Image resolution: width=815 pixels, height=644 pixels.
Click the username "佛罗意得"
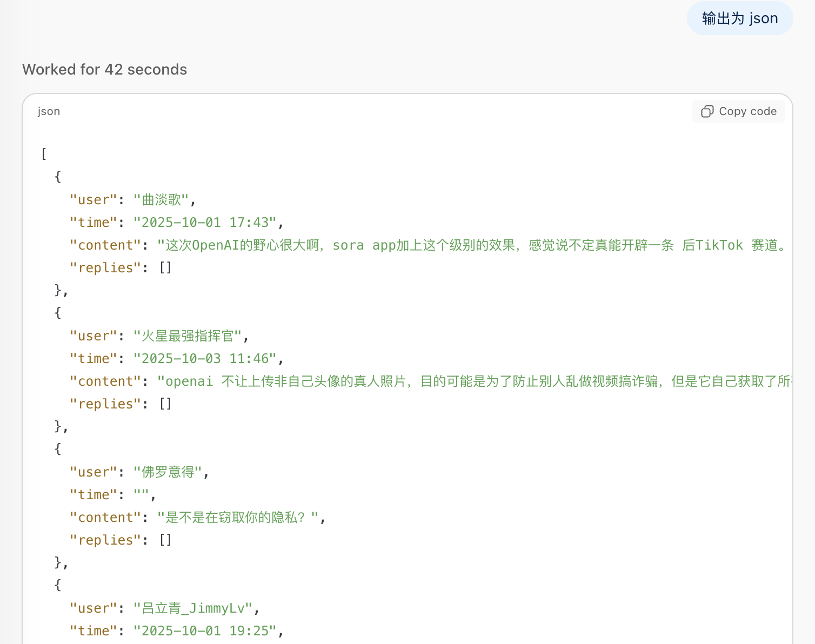[x=168, y=472]
